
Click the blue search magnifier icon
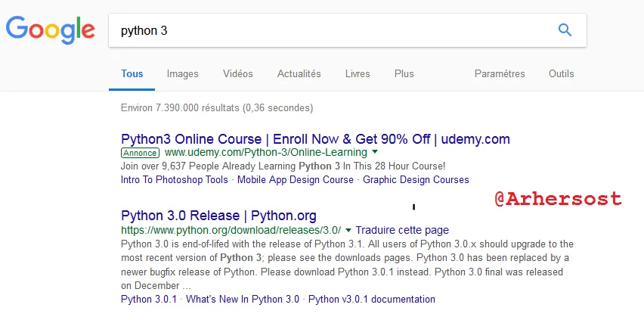(x=565, y=30)
